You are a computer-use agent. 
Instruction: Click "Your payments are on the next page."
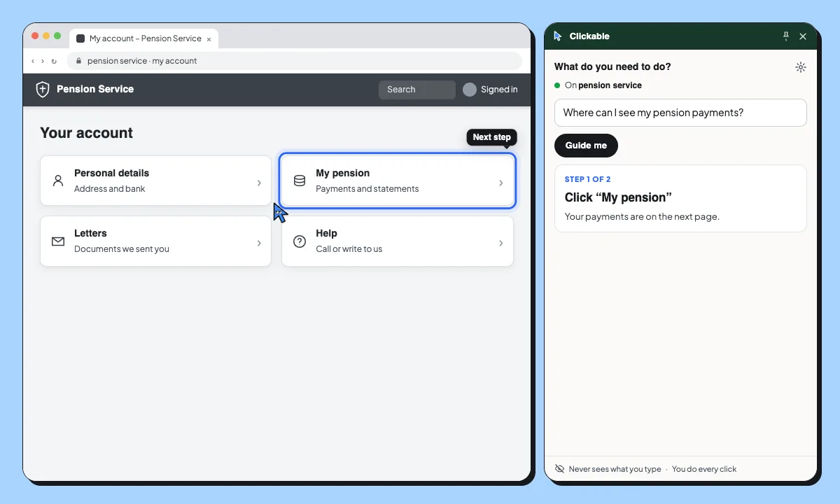point(642,216)
